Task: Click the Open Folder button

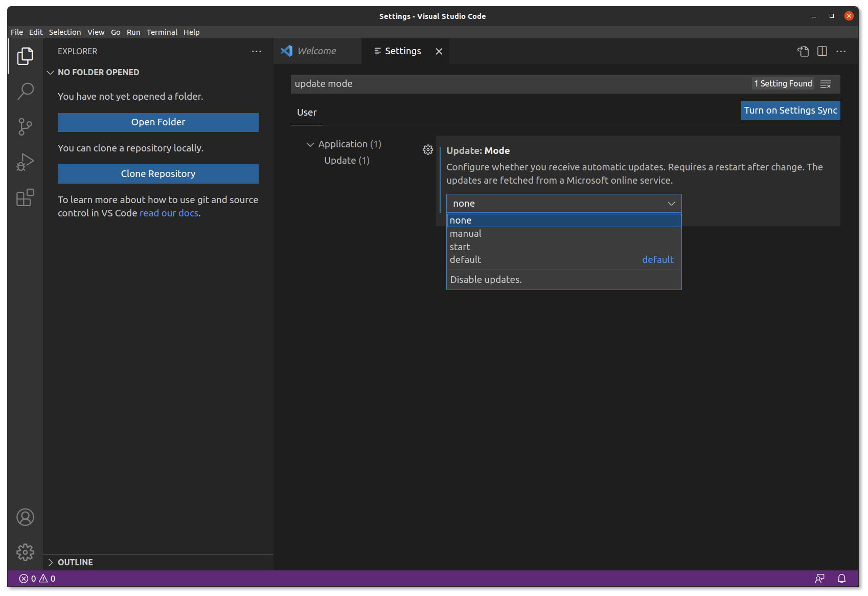Action: [x=158, y=122]
